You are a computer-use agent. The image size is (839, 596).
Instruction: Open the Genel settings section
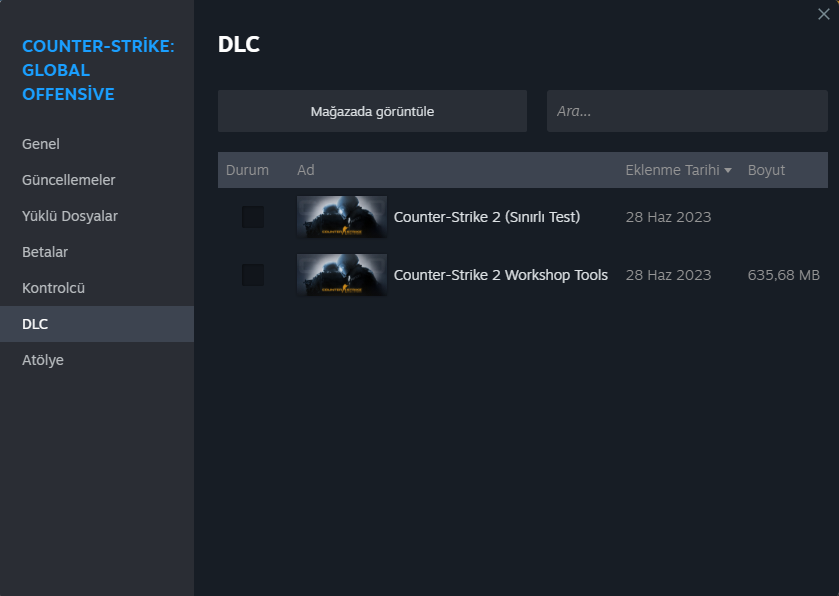coord(97,144)
